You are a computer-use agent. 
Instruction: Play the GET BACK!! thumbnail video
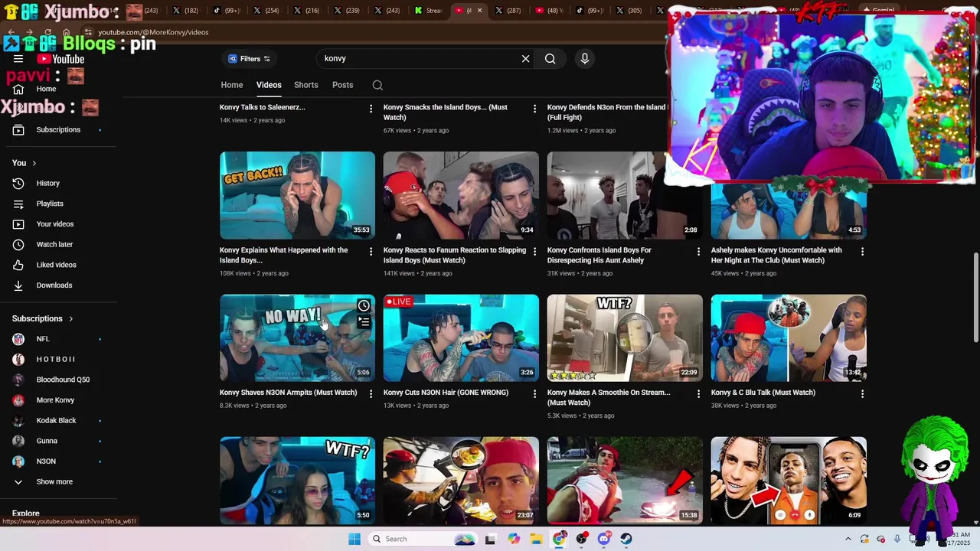tap(297, 195)
